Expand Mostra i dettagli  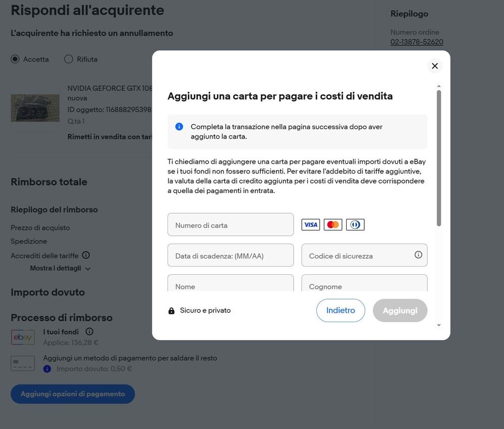[x=60, y=268]
